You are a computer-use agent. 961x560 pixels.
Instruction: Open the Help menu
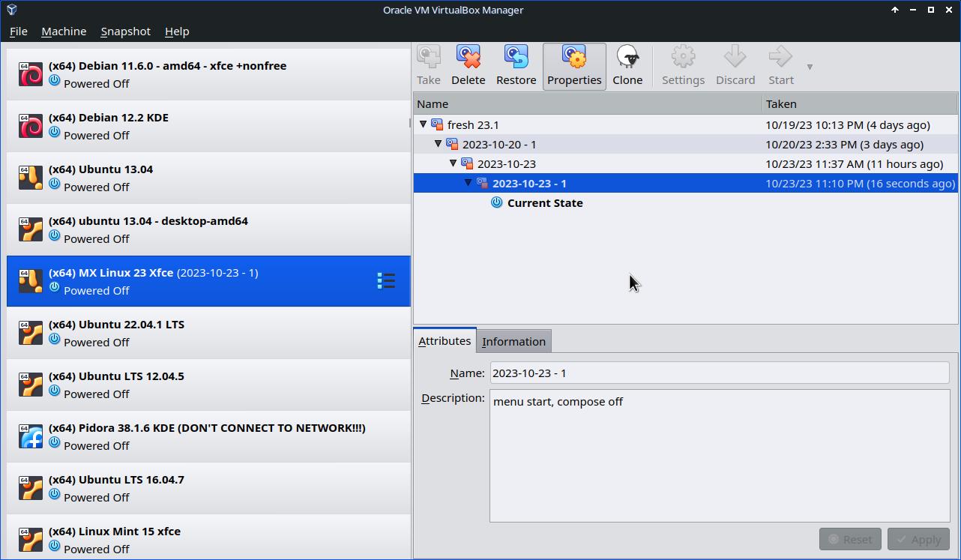click(177, 31)
